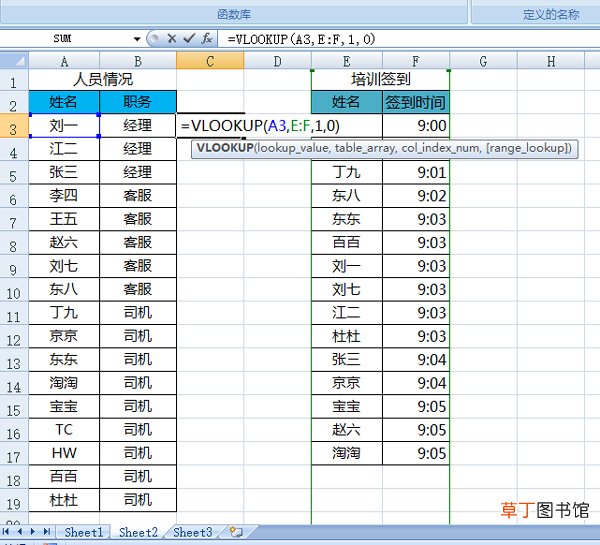Click table_array argument in tooltip
The image size is (600, 545).
click(x=365, y=148)
